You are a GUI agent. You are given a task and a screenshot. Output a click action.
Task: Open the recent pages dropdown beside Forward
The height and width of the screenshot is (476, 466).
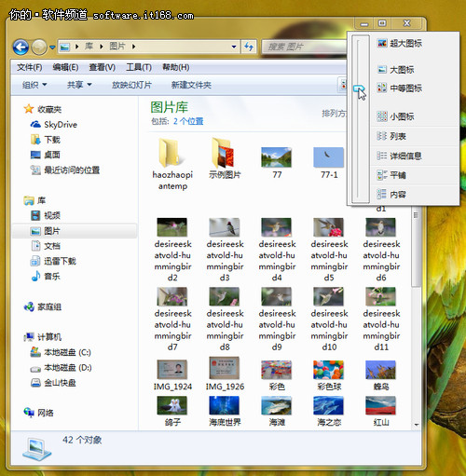[x=52, y=48]
